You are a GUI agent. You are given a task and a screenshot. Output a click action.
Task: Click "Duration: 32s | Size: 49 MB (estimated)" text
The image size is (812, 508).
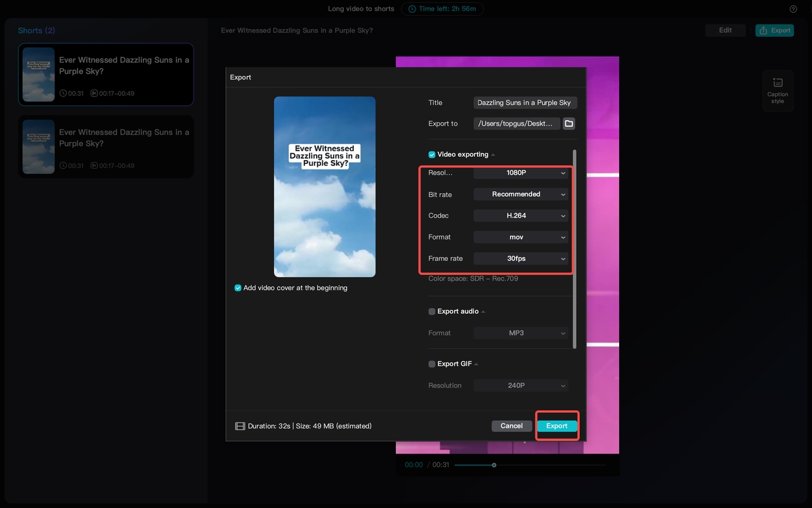[310, 426]
